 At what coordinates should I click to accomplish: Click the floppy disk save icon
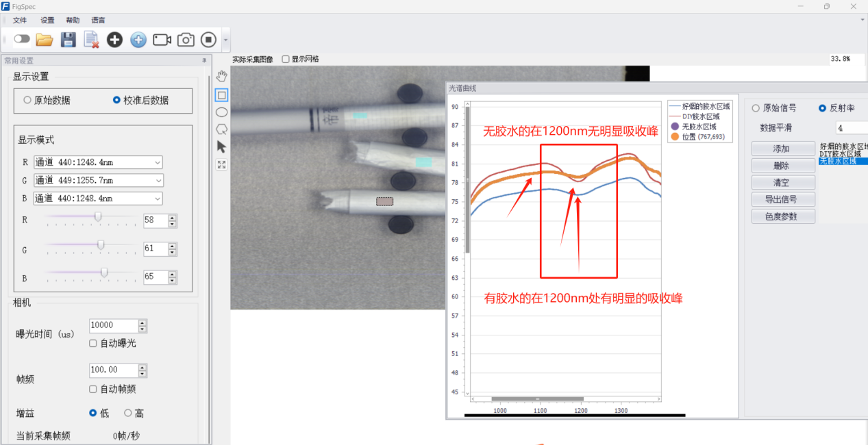(x=68, y=40)
